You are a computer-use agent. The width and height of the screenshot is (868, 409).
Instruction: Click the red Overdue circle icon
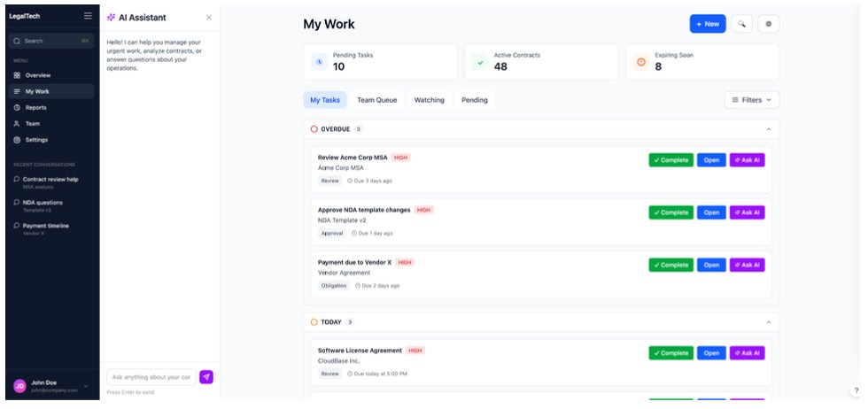tap(314, 129)
